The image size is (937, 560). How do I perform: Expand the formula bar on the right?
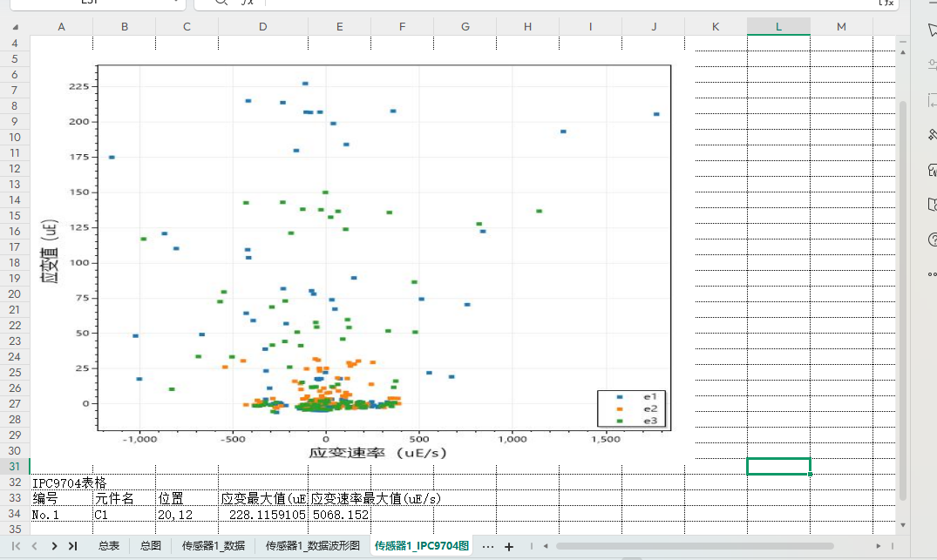886,3
